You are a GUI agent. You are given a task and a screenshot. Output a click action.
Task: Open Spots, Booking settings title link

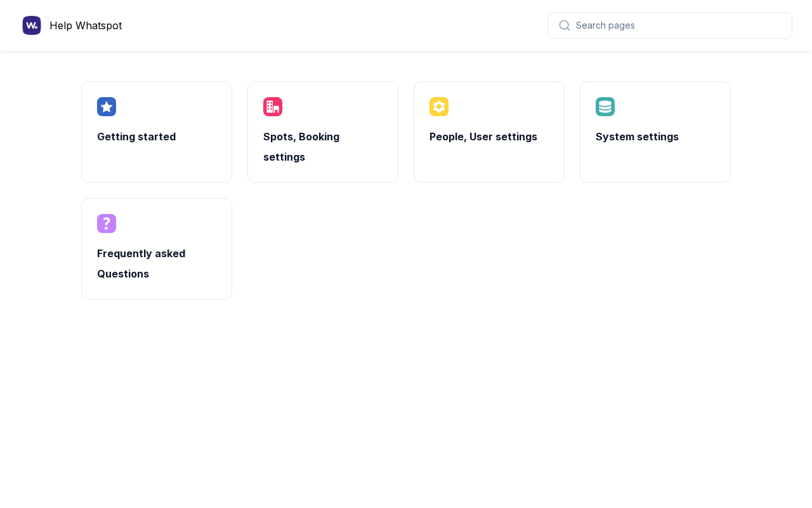pos(301,147)
